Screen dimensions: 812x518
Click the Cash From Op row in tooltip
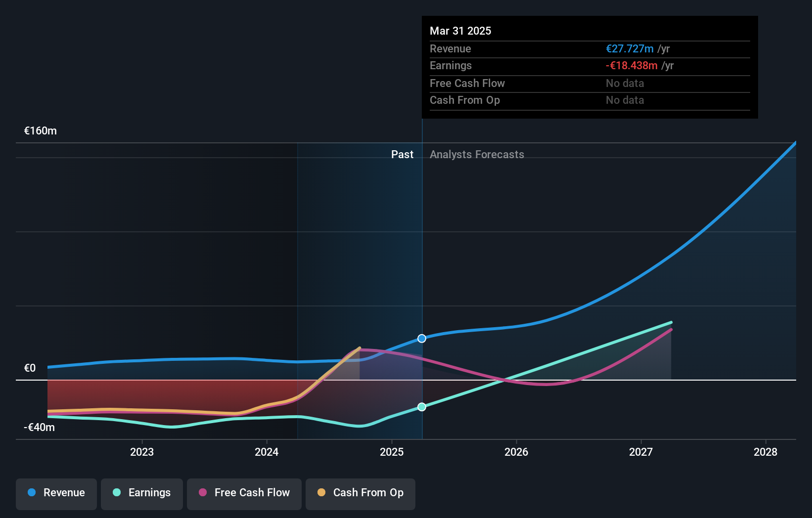tap(590, 100)
